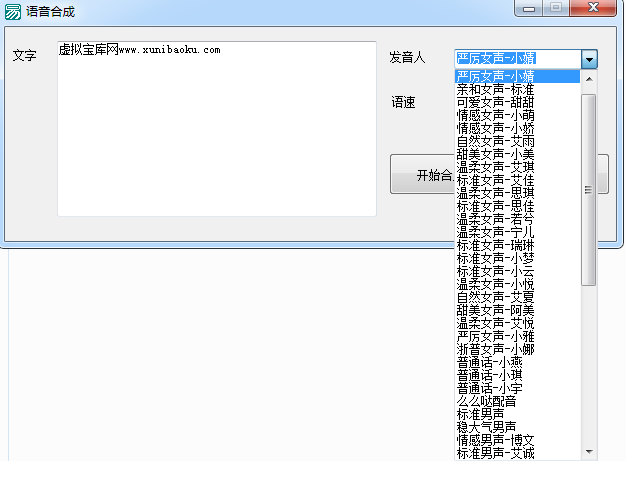Pick 标准女声-小云 voice
Image resolution: width=626 pixels, height=484 pixels.
tap(517, 271)
